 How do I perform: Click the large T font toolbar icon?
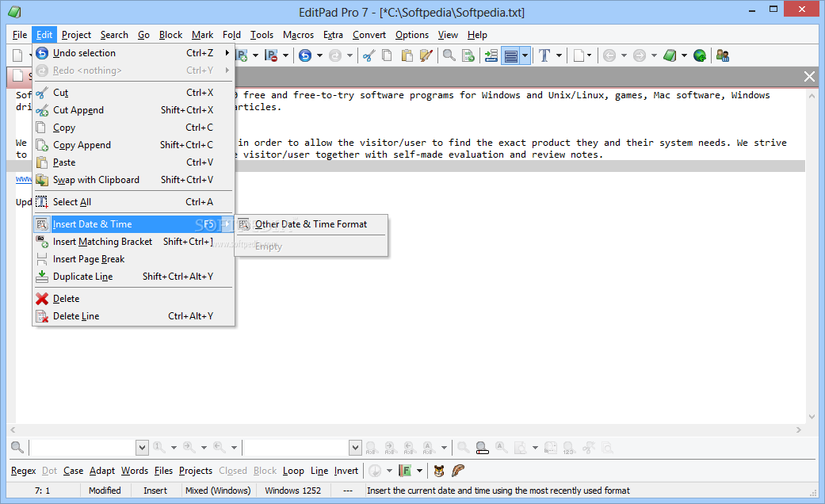[544, 55]
